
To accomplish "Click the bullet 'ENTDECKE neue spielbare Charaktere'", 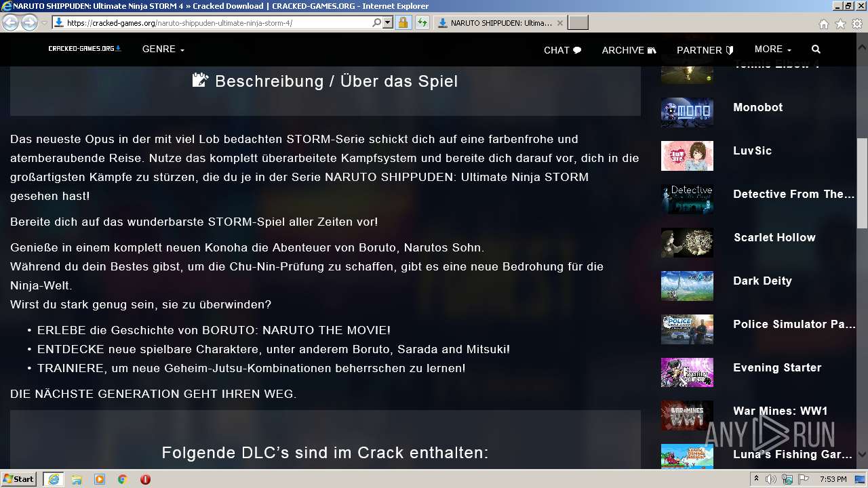I will pos(273,349).
